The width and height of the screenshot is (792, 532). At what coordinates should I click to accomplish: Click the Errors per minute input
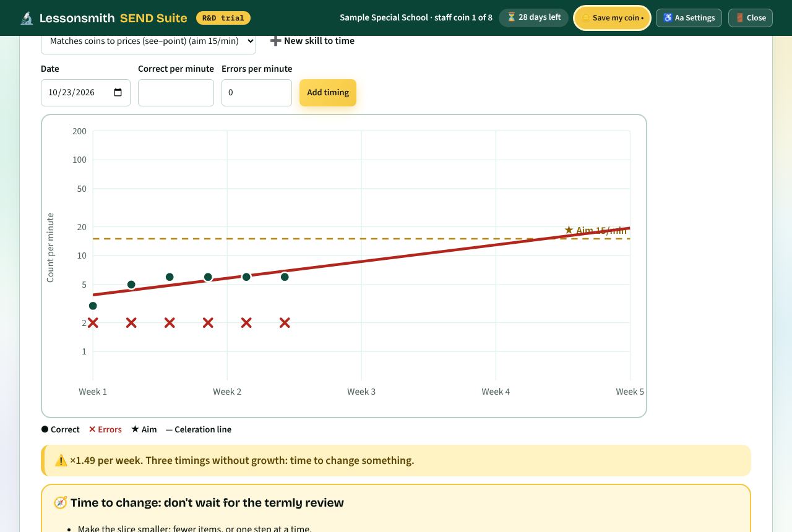[257, 93]
